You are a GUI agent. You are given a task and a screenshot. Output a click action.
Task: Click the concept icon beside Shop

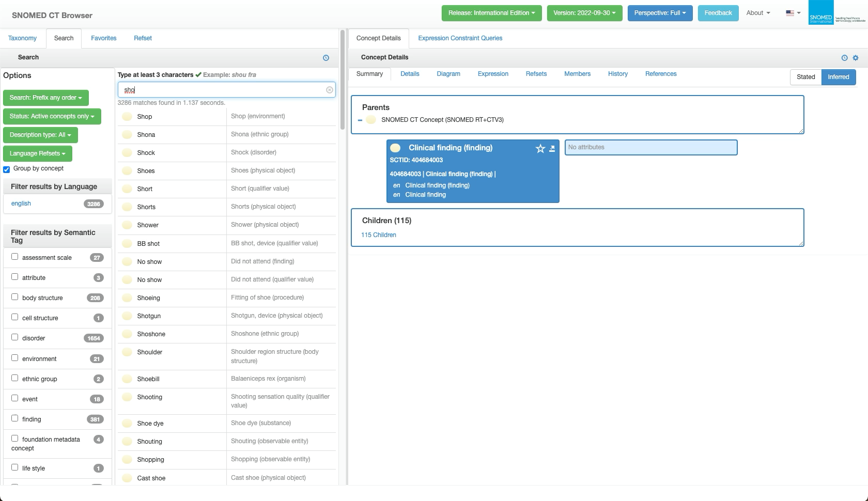pyautogui.click(x=127, y=117)
